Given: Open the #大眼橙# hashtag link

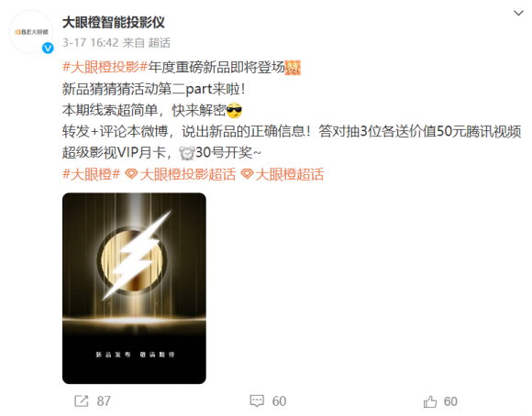Looking at the screenshot, I should tap(92, 174).
